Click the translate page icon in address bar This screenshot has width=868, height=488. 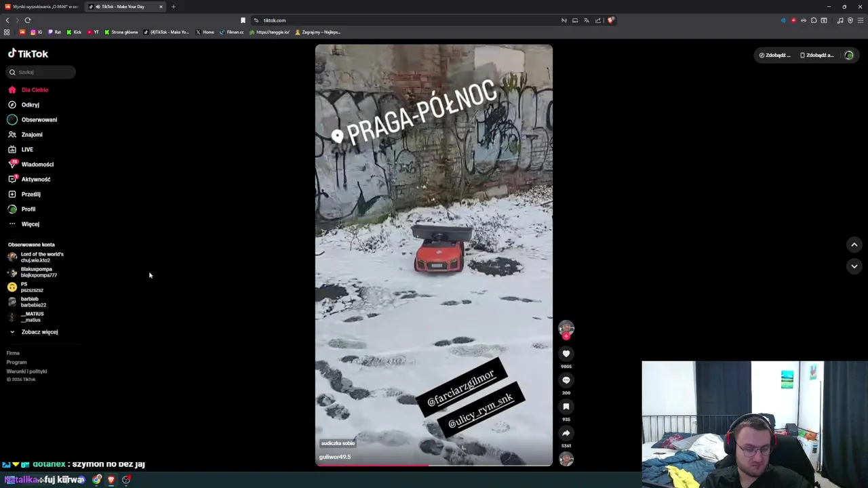click(x=587, y=20)
